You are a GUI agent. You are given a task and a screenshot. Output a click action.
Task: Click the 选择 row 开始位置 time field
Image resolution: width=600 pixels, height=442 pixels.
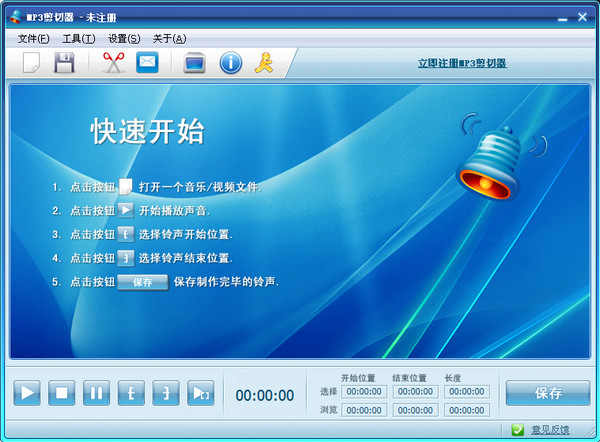[x=363, y=392]
